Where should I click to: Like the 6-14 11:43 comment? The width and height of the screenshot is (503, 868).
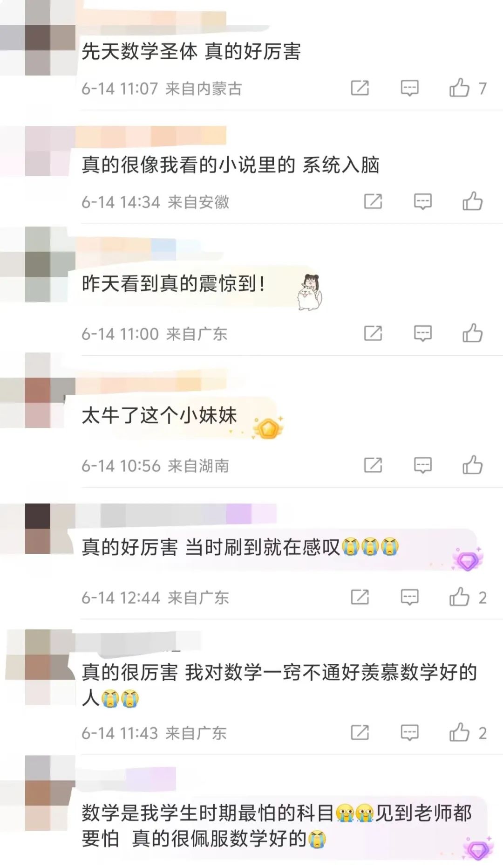[459, 732]
